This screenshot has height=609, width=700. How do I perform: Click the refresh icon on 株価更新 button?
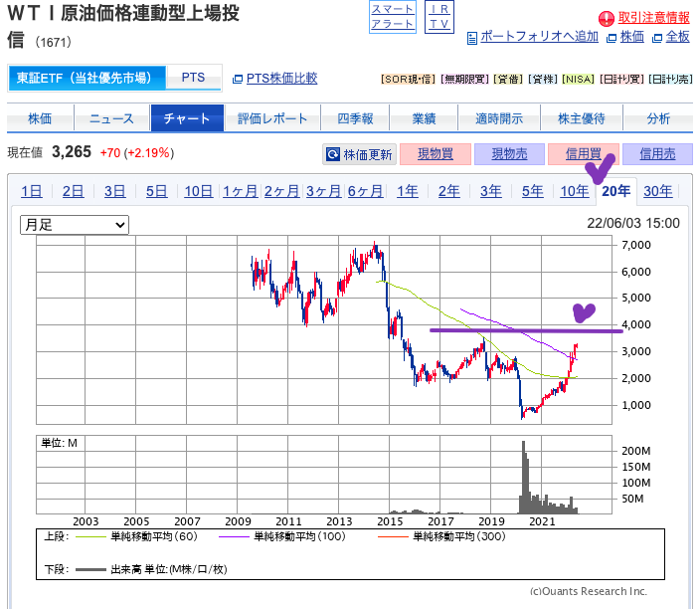(x=332, y=154)
